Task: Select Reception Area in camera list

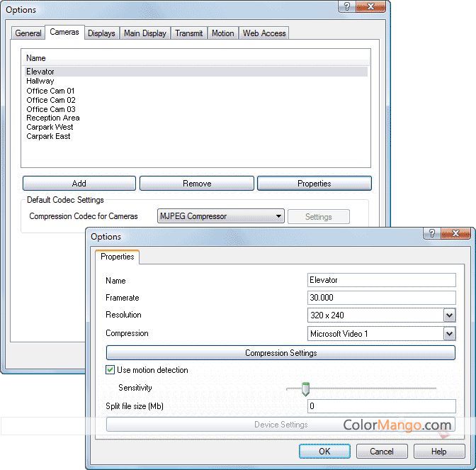Action: (x=53, y=118)
